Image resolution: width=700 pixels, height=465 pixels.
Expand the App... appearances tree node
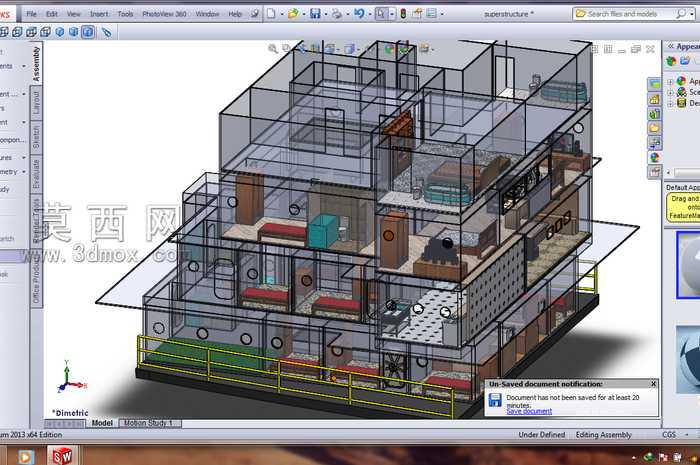click(x=670, y=81)
